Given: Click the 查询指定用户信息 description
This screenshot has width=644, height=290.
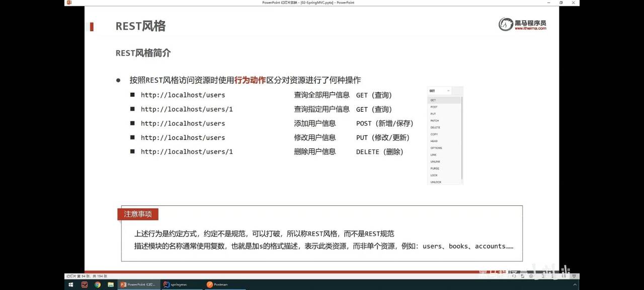Looking at the screenshot, I should (321, 109).
